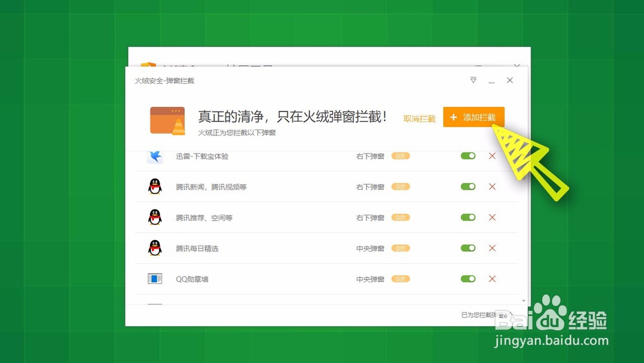
Task: Click the 0次 count badge for 迅雷-下载宝体验
Action: point(401,156)
